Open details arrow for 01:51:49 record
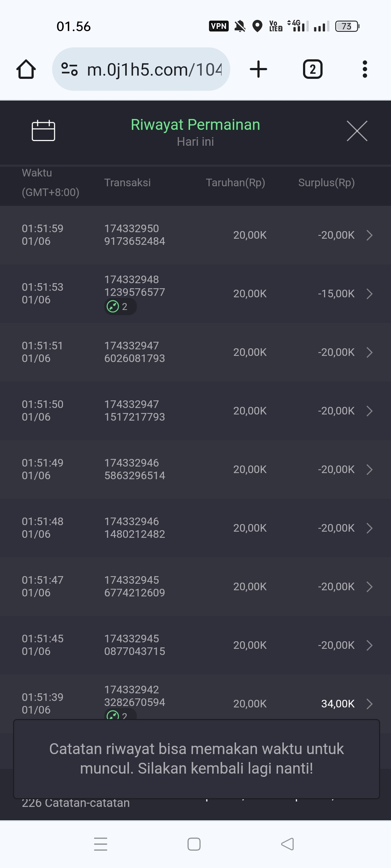 click(x=369, y=469)
